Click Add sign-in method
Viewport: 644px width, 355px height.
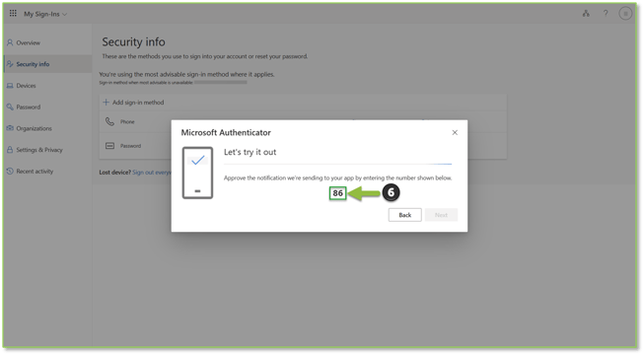point(133,103)
